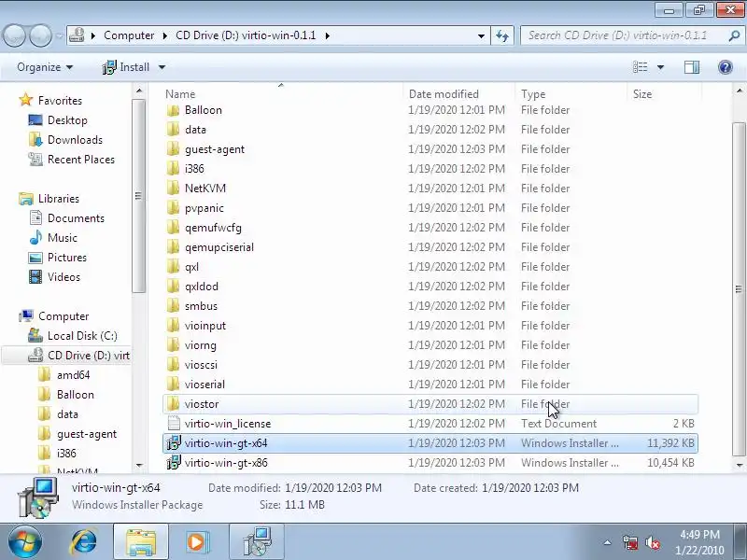Open the Start menu orb

[x=24, y=542]
